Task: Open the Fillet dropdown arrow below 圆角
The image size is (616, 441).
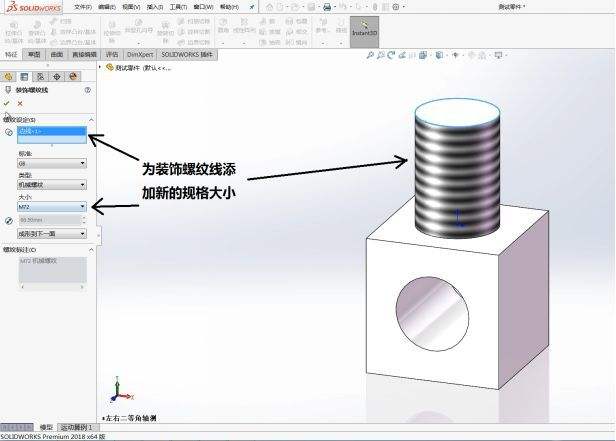Action: 223,42
